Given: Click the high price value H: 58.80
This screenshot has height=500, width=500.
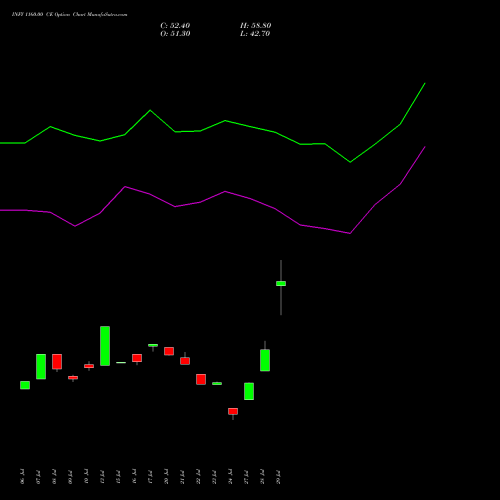Looking at the screenshot, I should pos(256,26).
